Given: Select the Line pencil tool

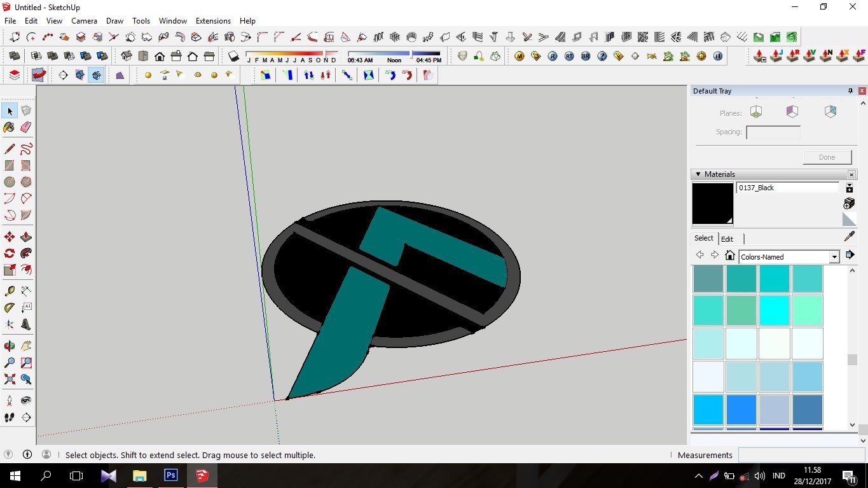Looking at the screenshot, I should coord(10,149).
